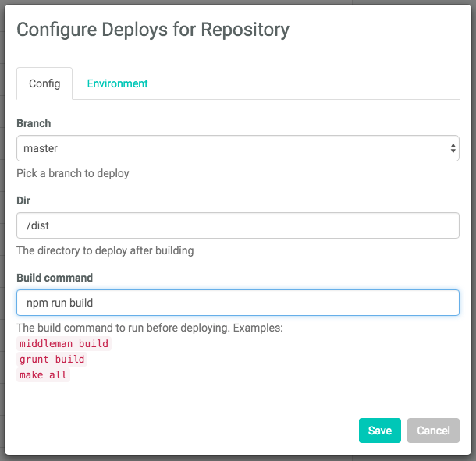
Task: Click the 'master' value in Branch select
Action: click(x=41, y=148)
